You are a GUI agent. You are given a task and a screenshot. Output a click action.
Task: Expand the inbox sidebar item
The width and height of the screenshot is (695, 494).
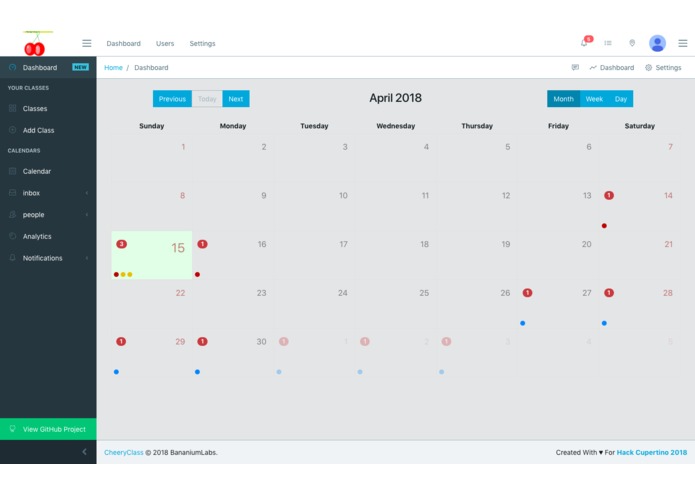[x=48, y=193]
